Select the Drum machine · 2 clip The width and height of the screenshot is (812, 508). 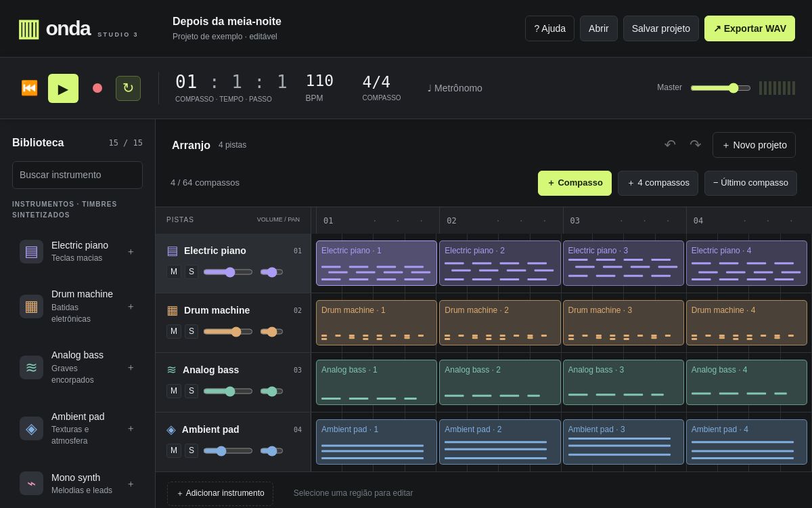(x=500, y=322)
